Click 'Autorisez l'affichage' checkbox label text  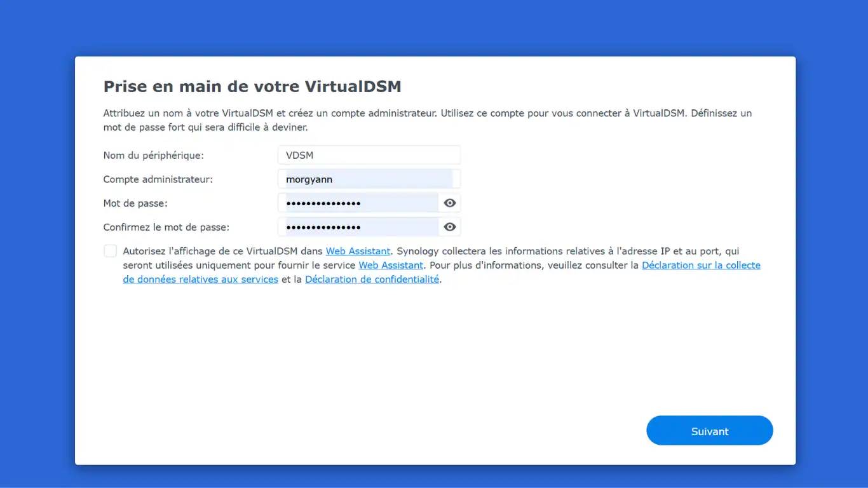point(222,251)
